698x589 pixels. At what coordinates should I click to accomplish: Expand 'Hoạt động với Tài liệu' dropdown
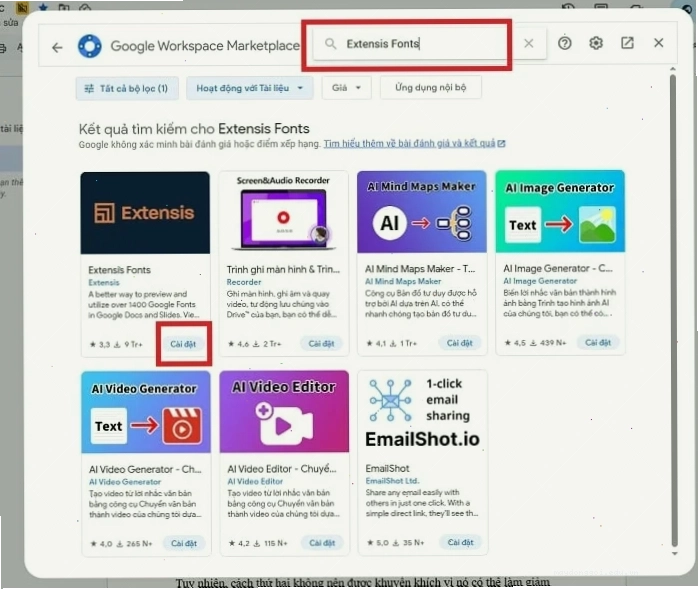(x=250, y=88)
